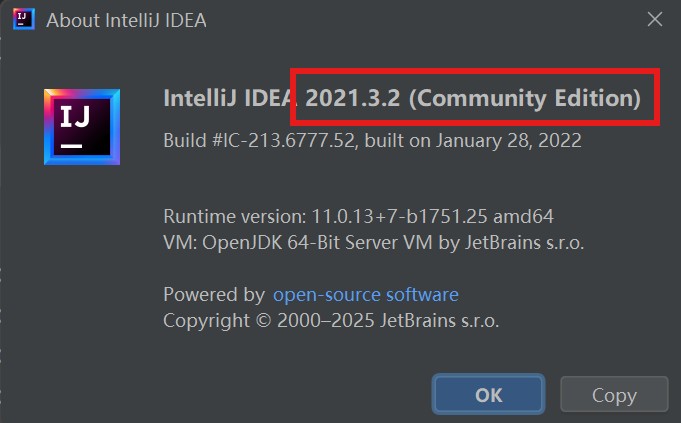Click the "Powered by" label
681x423 pixels.
[213, 295]
